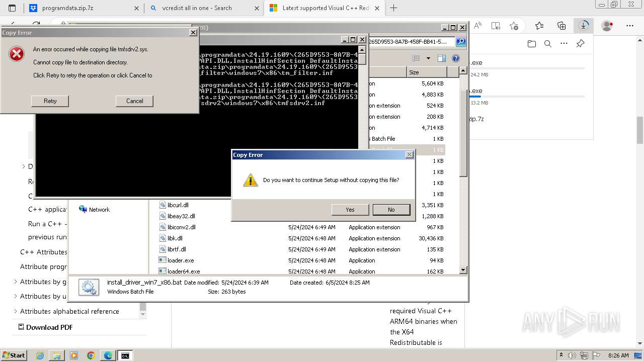Image resolution: width=644 pixels, height=362 pixels.
Task: Open more options in Downloads panel
Action: 564,44
